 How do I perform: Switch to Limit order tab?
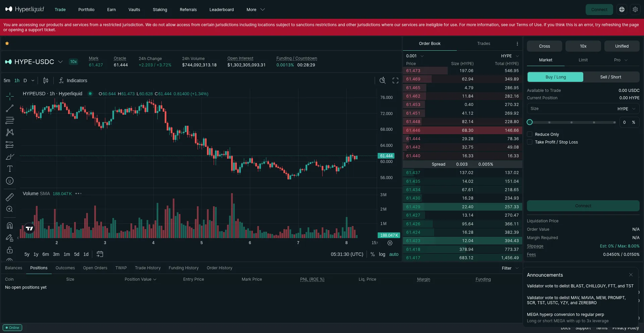583,60
